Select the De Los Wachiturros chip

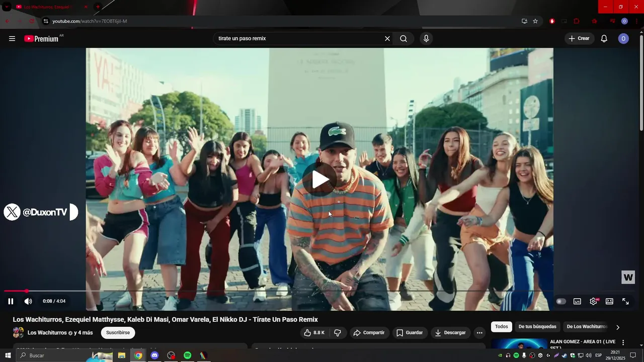point(587,327)
